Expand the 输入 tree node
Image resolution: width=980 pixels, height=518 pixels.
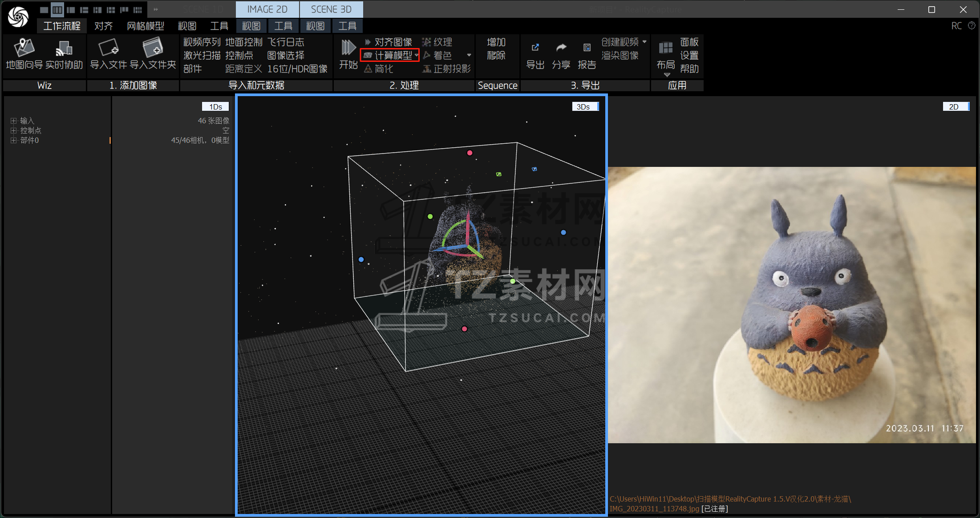point(14,121)
